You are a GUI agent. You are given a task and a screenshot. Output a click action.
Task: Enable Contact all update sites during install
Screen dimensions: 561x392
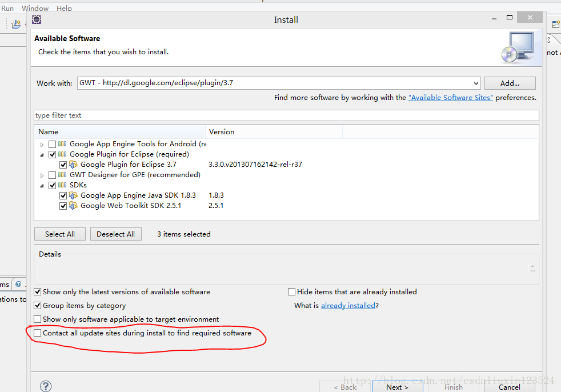pos(38,333)
